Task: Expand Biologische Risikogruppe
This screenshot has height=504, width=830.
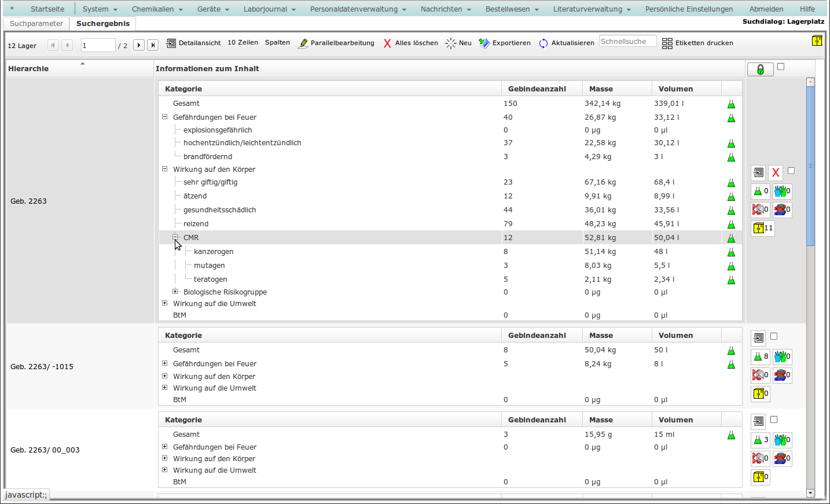Action: [x=175, y=292]
